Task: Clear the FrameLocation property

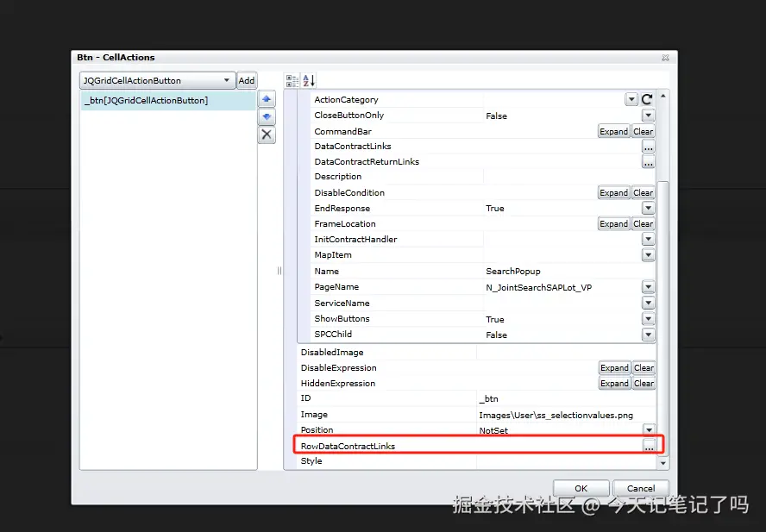Action: pyautogui.click(x=643, y=223)
